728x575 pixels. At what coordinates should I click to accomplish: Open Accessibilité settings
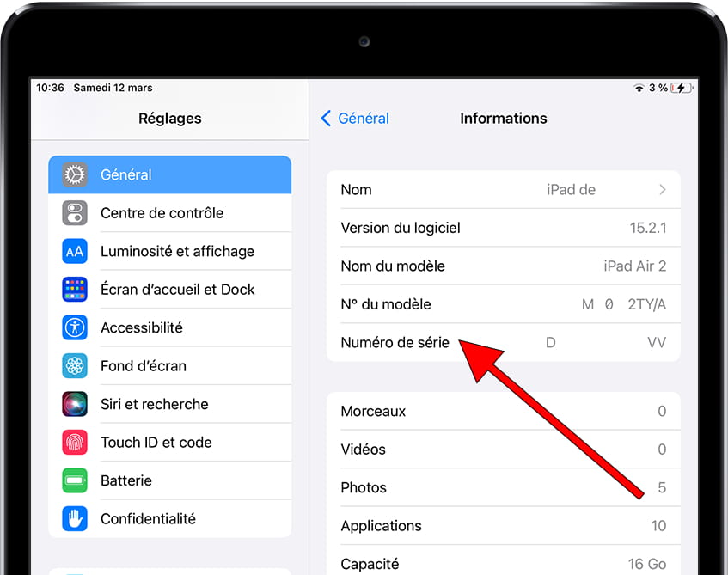[x=170, y=327]
